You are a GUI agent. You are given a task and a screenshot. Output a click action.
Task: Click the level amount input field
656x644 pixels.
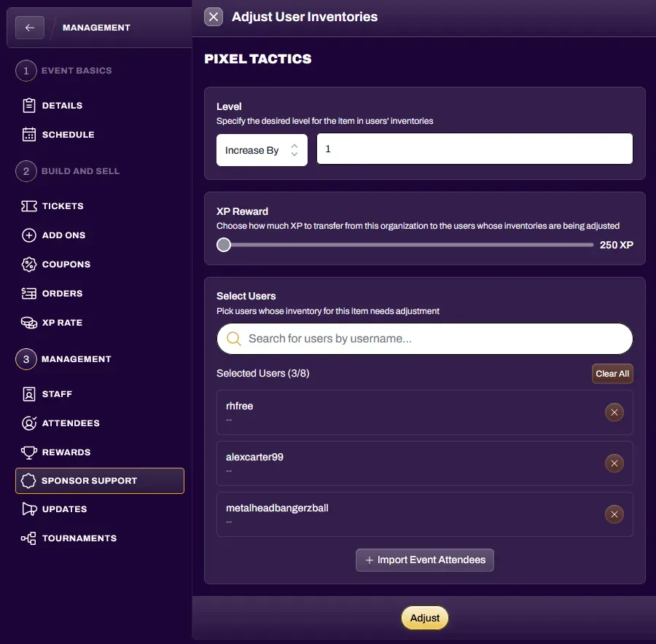tap(475, 149)
